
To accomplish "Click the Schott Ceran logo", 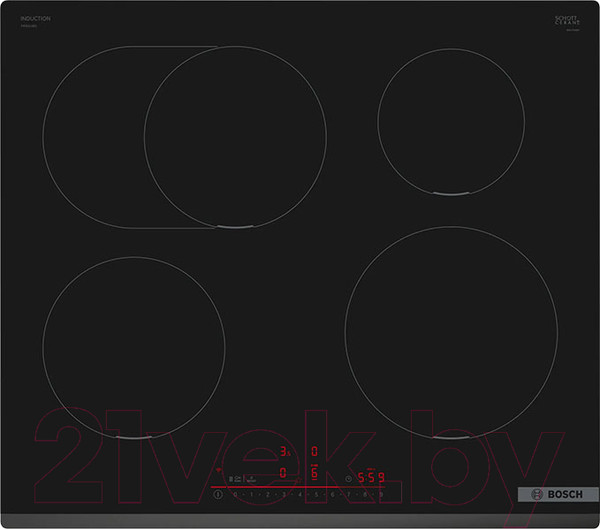I will tap(567, 21).
